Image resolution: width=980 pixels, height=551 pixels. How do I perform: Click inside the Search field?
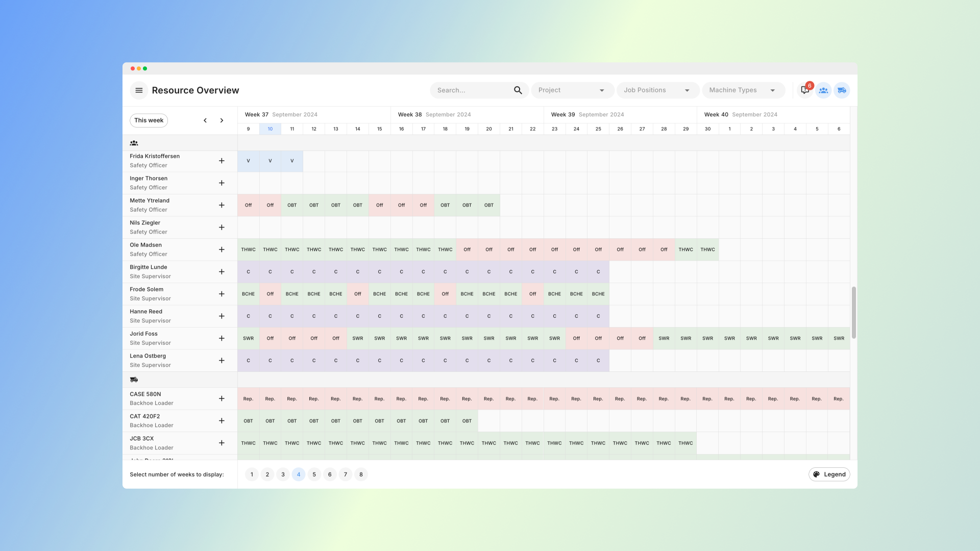470,90
